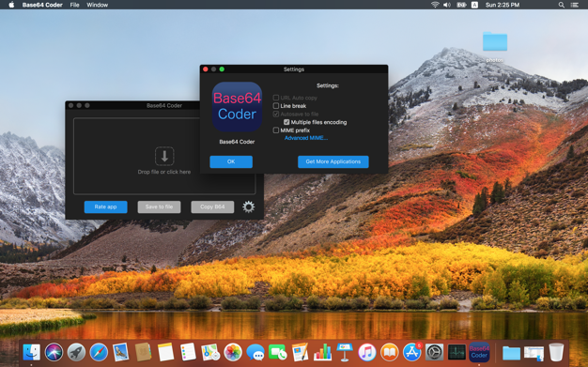588x367 pixels.
Task: Open Reminders app in dock
Action: (188, 352)
